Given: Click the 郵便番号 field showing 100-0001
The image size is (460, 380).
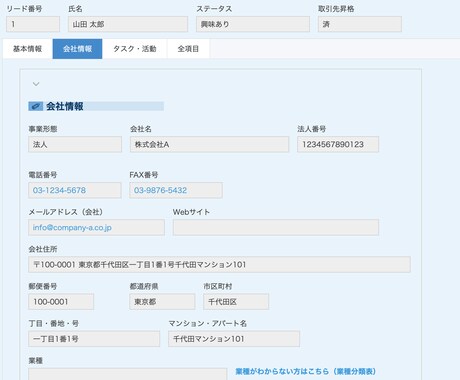Looking at the screenshot, I should point(61,302).
